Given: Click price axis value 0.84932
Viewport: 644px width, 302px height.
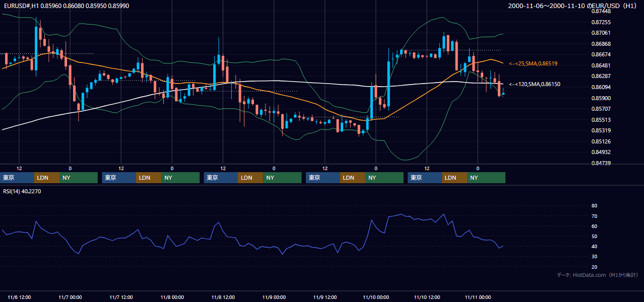Looking at the screenshot, I should (600, 152).
